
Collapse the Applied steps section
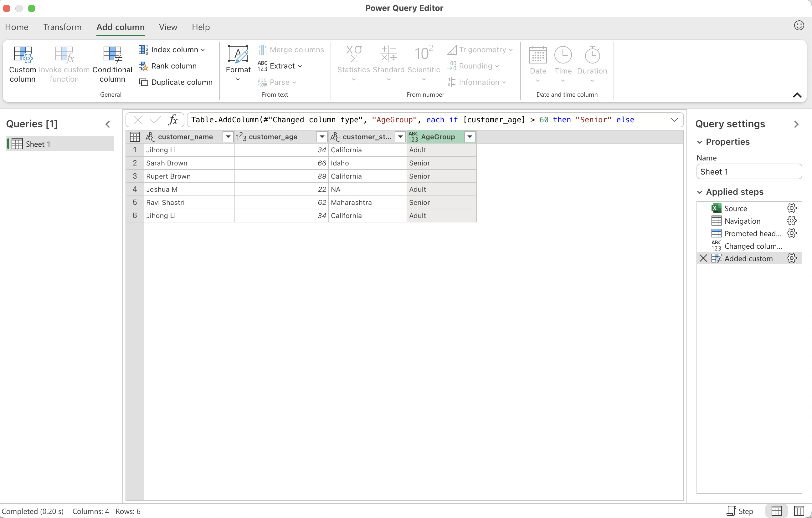pyautogui.click(x=700, y=192)
